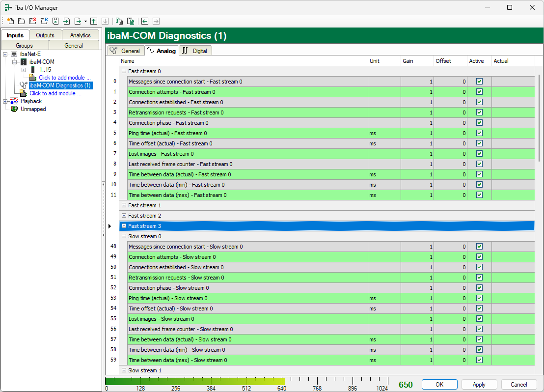Viewport: 544px width, 392px height.
Task: Expand the Playback tree node
Action: [x=5, y=101]
